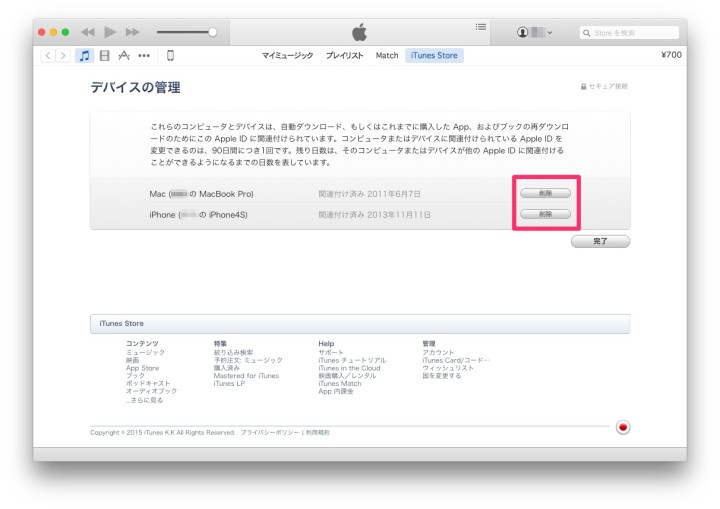Open 予約注文: ミュージック link
Screen dimensions: 720x509
click(248, 360)
